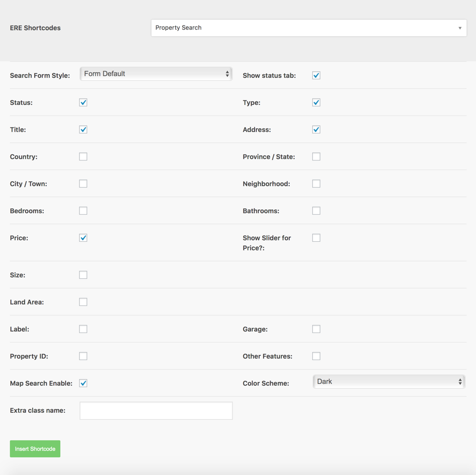Tick the Neighborhood checkbox
Viewport: 476px width, 475px height.
pos(316,184)
